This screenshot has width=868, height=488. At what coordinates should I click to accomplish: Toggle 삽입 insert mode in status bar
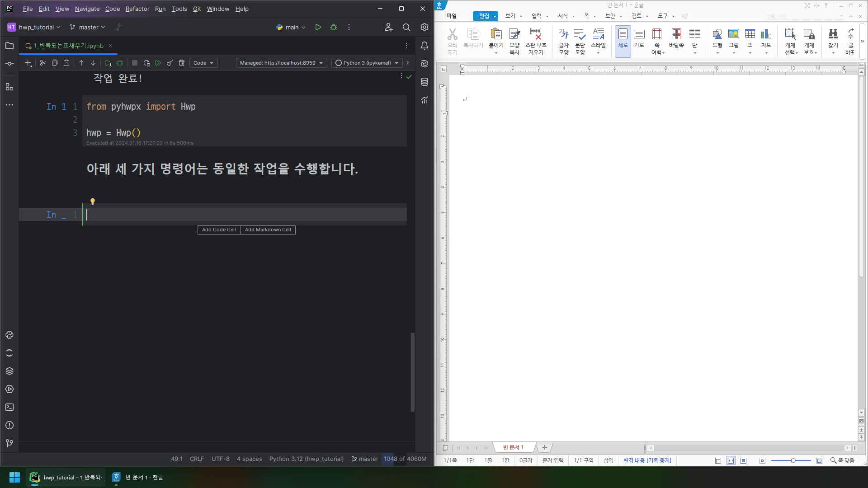tap(608, 460)
